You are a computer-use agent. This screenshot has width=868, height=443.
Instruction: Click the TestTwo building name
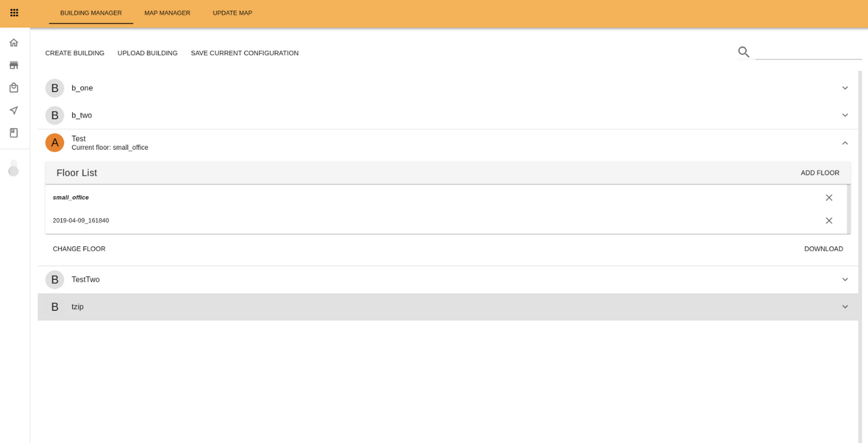pos(86,280)
